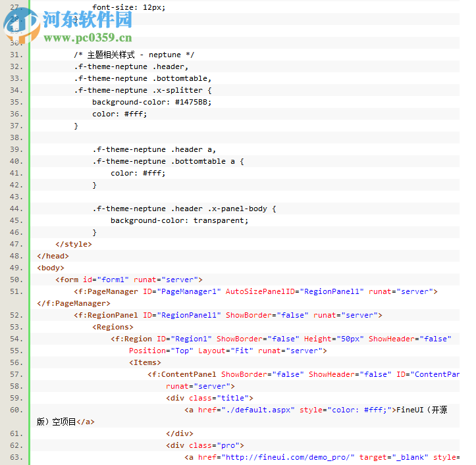Click '<div class="pro">' line
Image resolution: width=476 pixels, height=465 pixels.
point(205,445)
